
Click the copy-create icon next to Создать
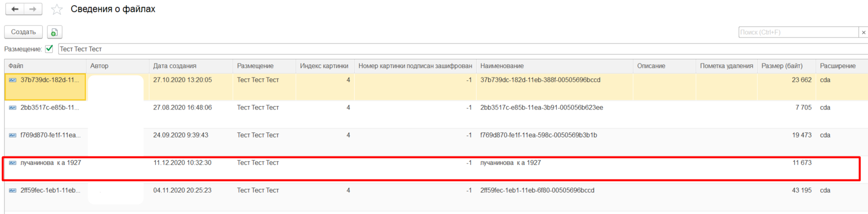[x=54, y=32]
